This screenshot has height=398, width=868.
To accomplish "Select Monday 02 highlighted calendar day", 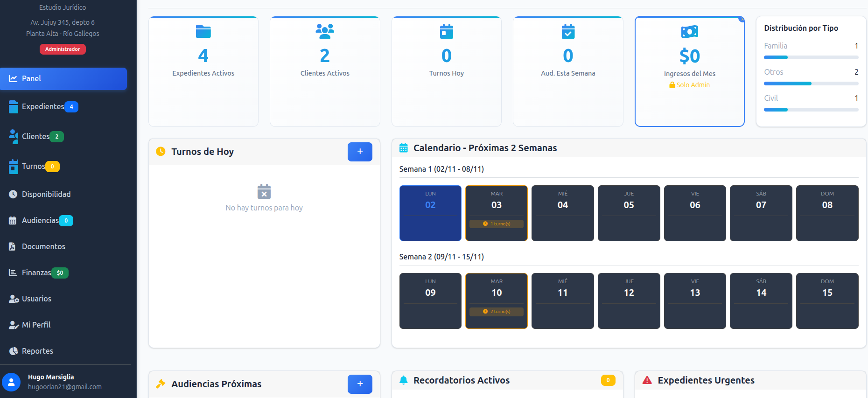I will point(430,213).
